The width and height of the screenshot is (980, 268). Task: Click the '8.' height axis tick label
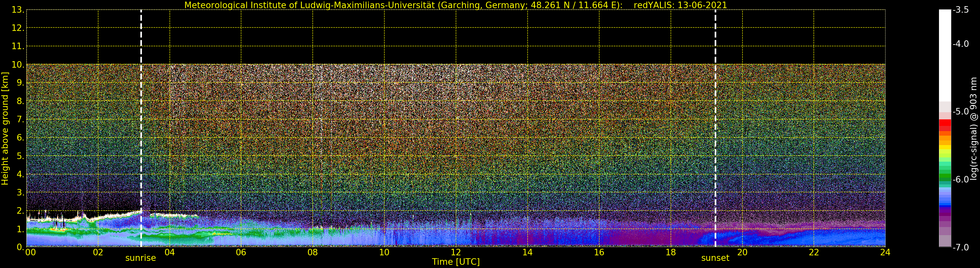pyautogui.click(x=21, y=101)
